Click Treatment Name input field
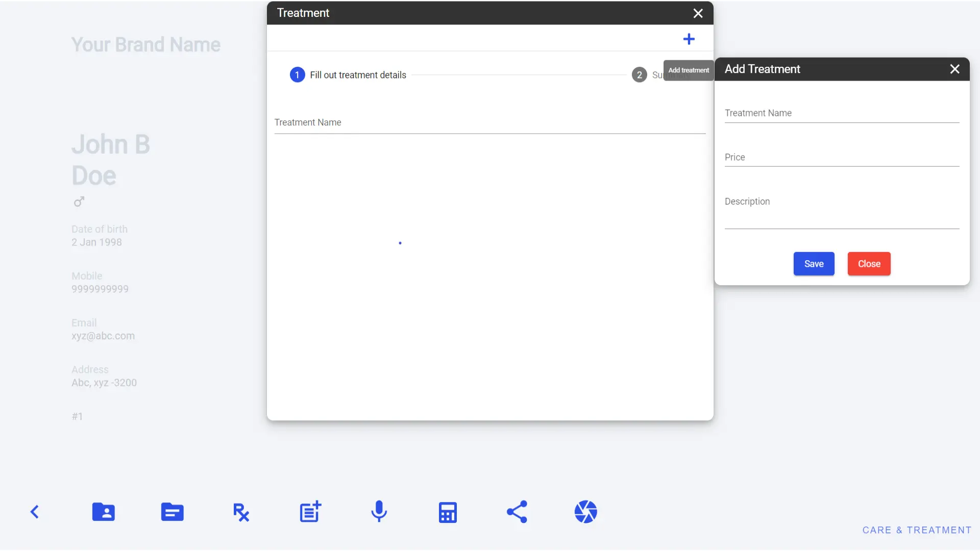 (841, 112)
